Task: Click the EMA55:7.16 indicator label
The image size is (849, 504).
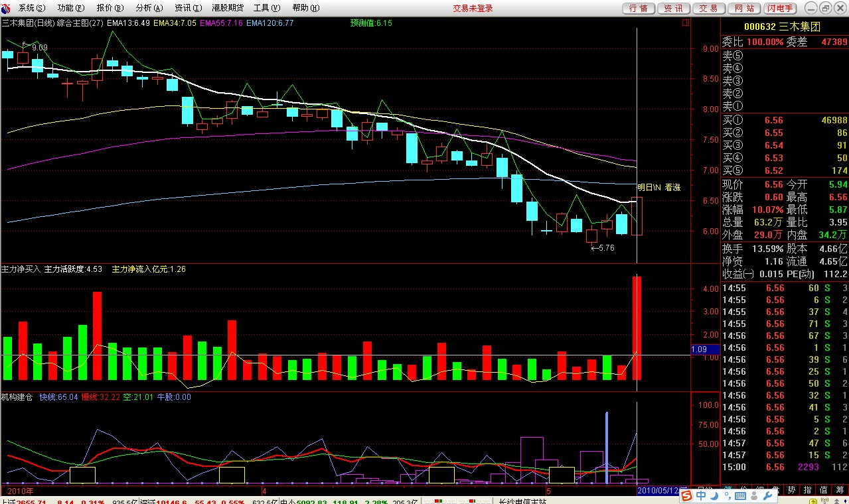Action: (x=220, y=23)
